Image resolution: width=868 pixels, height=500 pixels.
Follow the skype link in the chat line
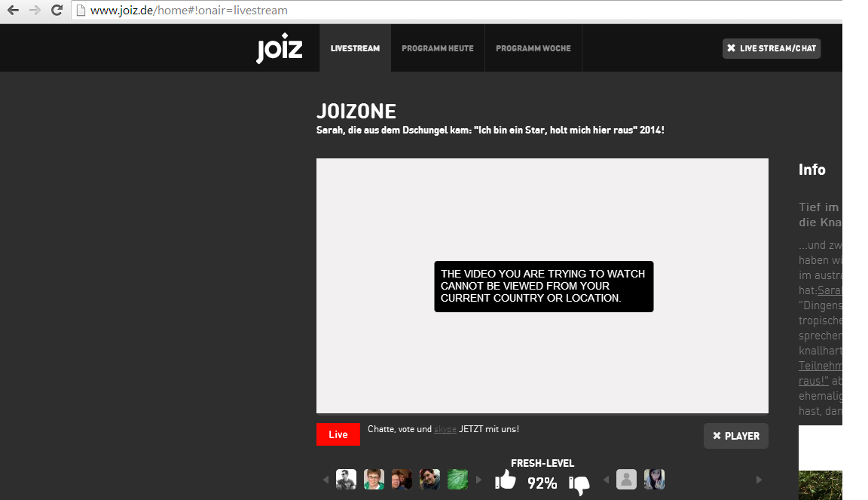click(445, 430)
